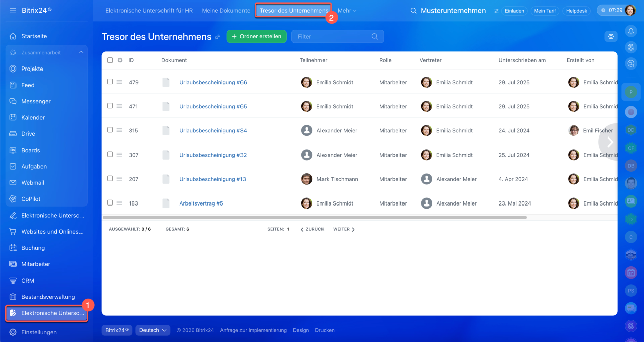This screenshot has height=342, width=644.
Task: Collapse the Zusammenarbeit sidebar section
Action: 82,52
